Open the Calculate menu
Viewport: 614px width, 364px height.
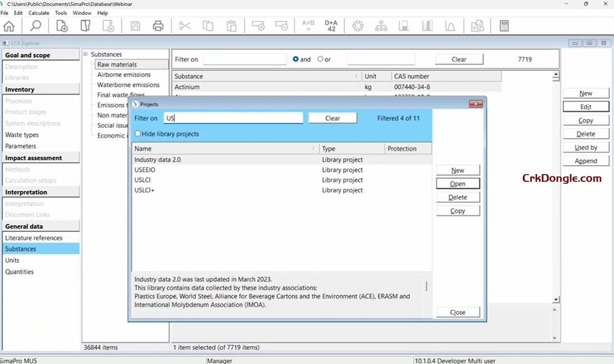[x=38, y=13]
